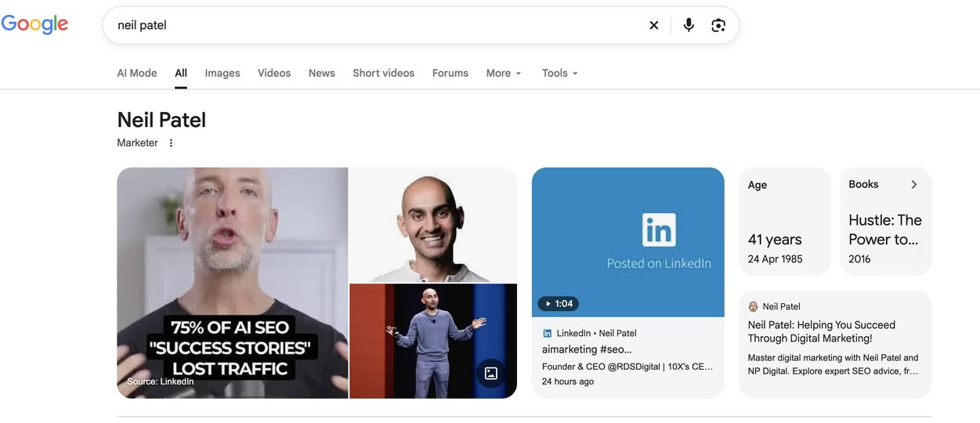This screenshot has width=980, height=423.
Task: Click the Age info card
Action: coord(785,222)
